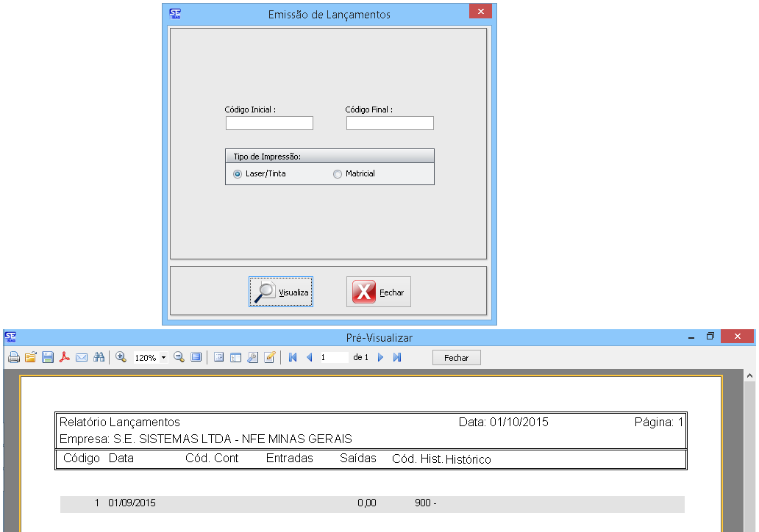Click the print icon in preview toolbar

pos(13,358)
